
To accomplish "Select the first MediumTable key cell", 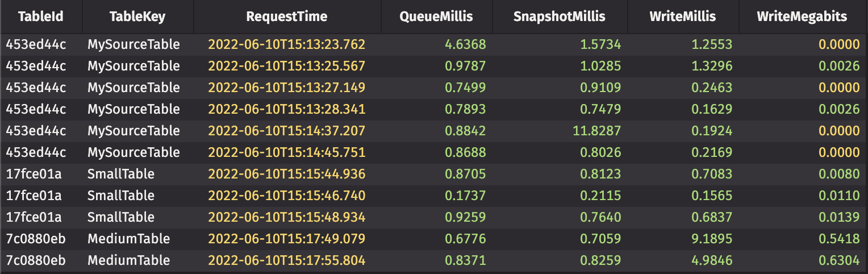I will point(128,239).
